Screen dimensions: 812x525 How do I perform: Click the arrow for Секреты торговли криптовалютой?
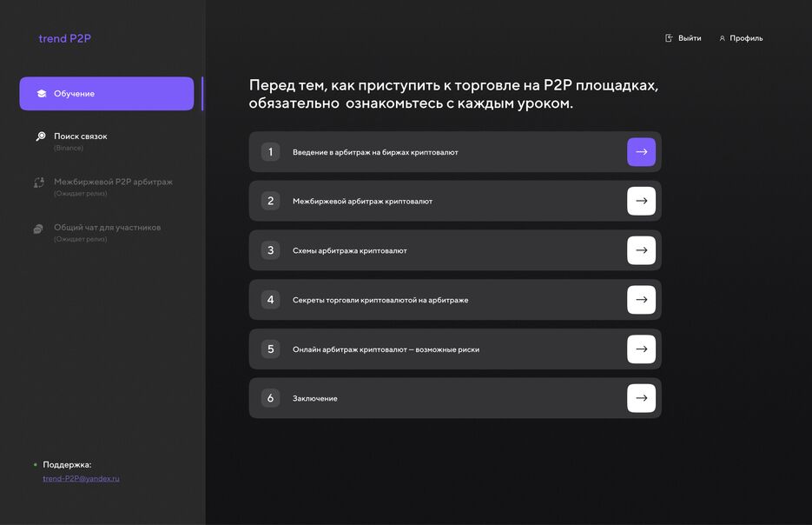click(x=641, y=300)
